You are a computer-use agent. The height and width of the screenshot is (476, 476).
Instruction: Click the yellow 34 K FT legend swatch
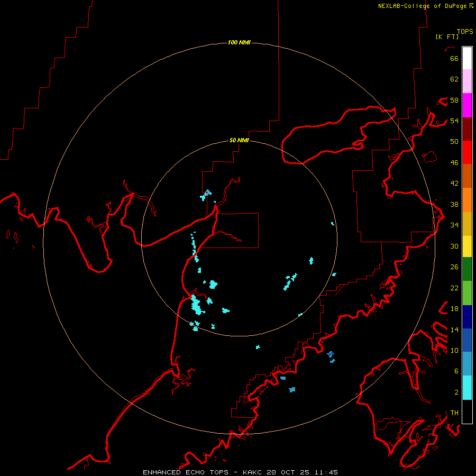[467, 246]
